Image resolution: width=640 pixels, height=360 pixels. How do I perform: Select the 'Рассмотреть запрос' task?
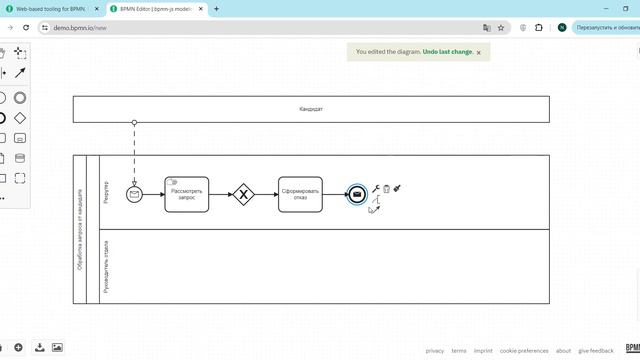coord(187,194)
